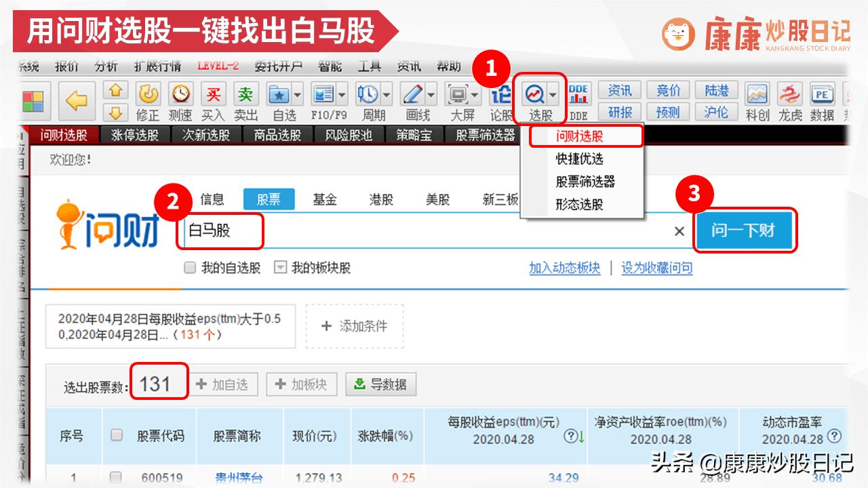Open the 大屏 big screen view icon
The height and width of the screenshot is (488, 868).
(455, 95)
